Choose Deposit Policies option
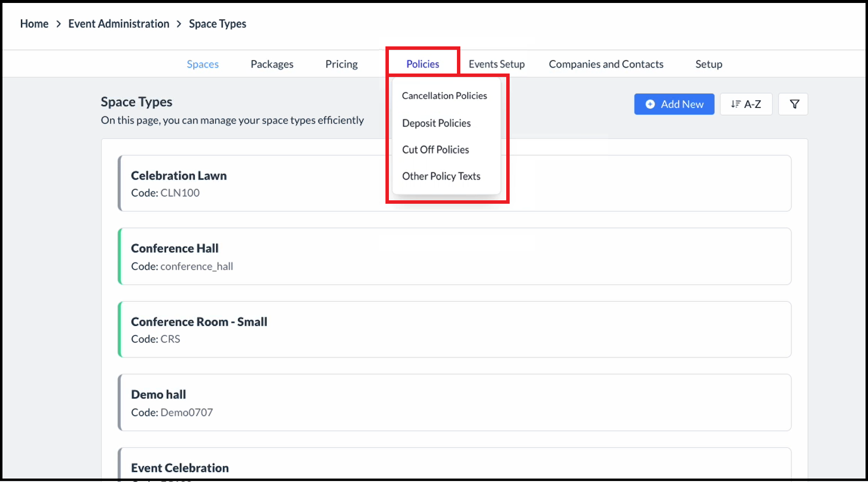Screen dimensions: 868x482 [x=436, y=123]
